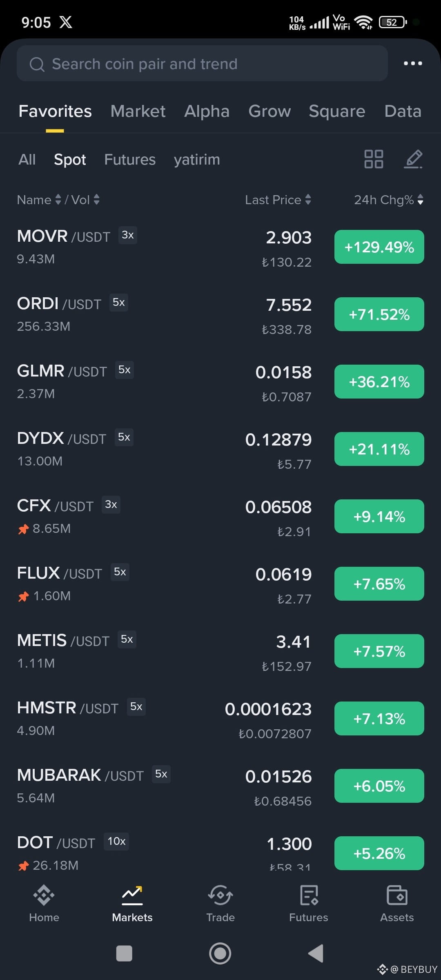Switch to grid view layout icon
Image resolution: width=441 pixels, height=980 pixels.
click(374, 159)
